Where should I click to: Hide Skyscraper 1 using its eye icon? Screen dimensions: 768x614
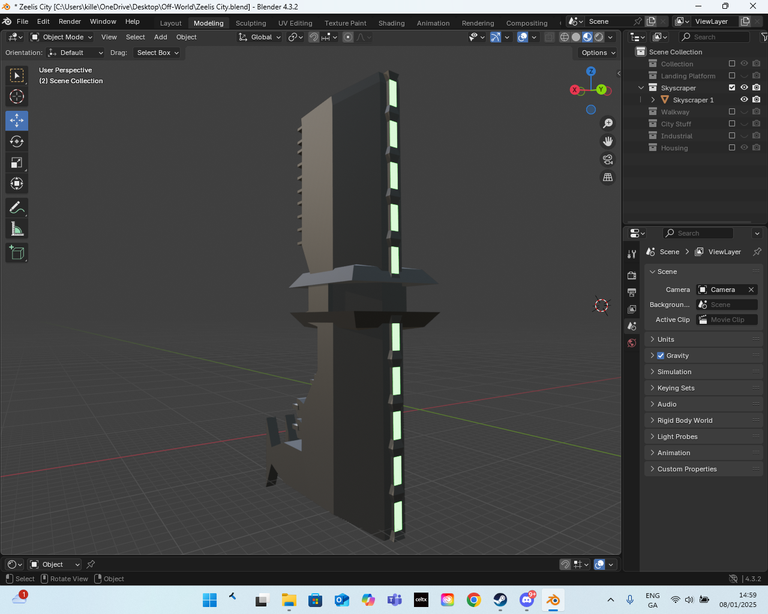pos(744,100)
